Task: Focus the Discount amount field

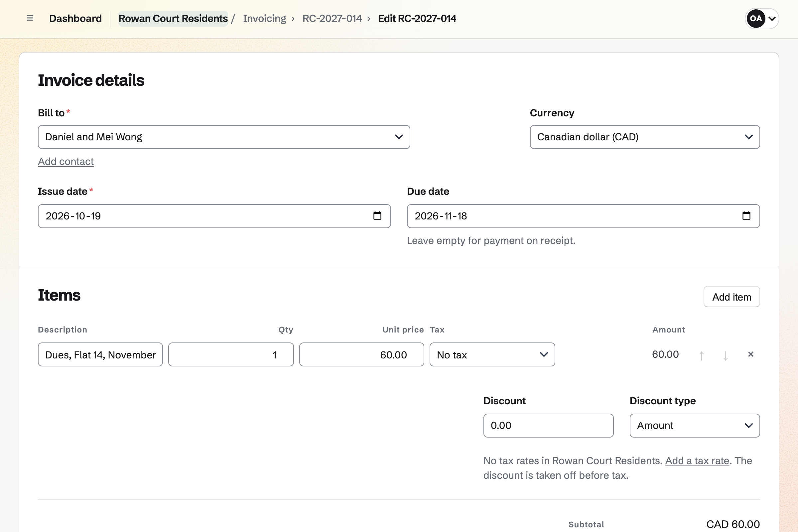Action: (548, 426)
